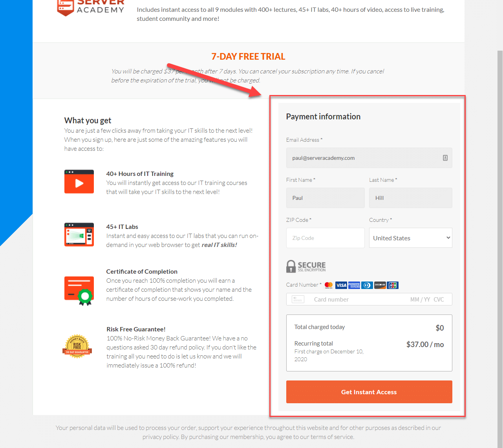Click the Server Academy logo
The height and width of the screenshot is (448, 503).
click(91, 7)
